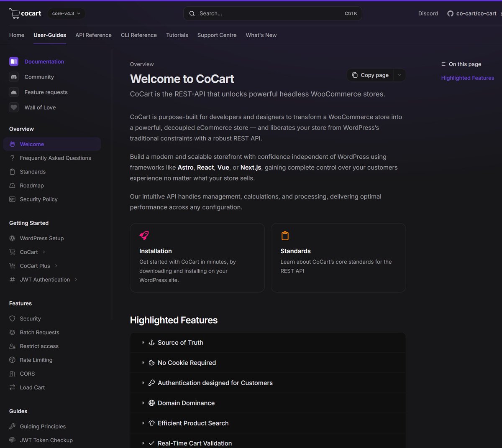Click the Restrict access user-lock icon
Viewport: 502px width, 448px height.
(12, 346)
